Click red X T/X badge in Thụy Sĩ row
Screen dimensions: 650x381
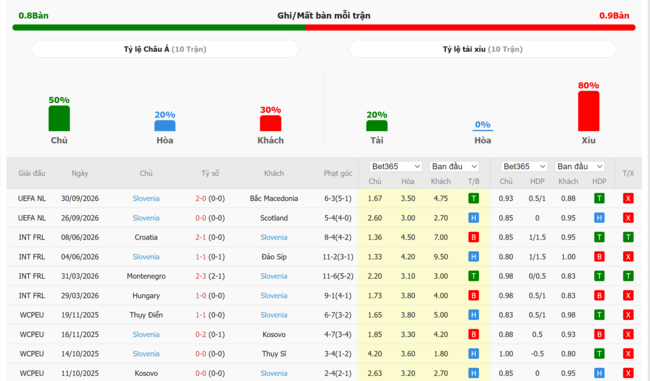click(x=628, y=354)
